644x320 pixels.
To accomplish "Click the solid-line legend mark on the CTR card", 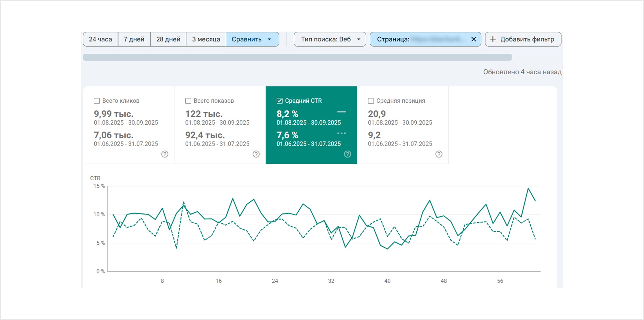I will coord(342,111).
